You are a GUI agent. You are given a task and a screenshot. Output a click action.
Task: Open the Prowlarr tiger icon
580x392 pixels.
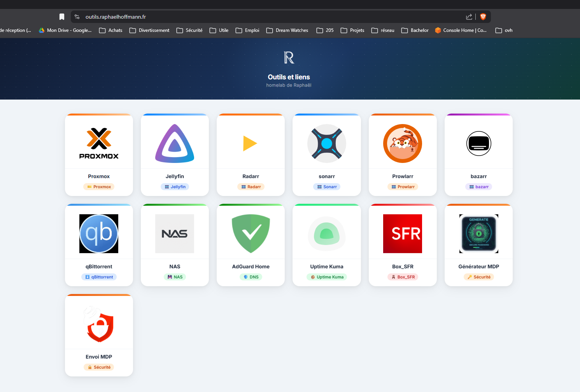[403, 143]
